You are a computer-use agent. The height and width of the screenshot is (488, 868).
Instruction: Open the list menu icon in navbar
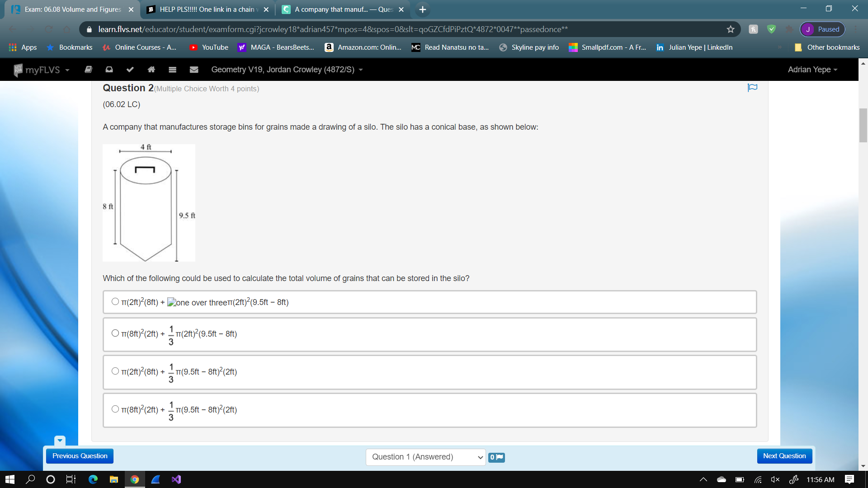tap(172, 70)
